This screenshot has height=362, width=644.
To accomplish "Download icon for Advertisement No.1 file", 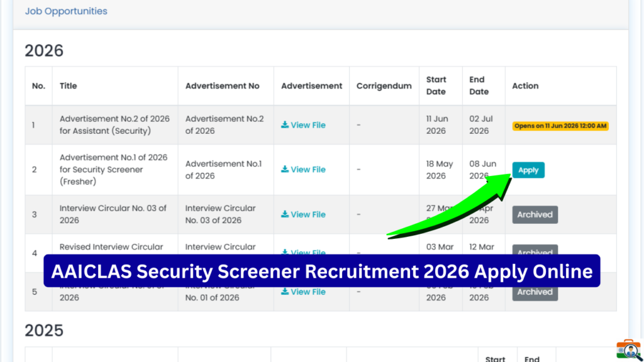I will coord(285,168).
